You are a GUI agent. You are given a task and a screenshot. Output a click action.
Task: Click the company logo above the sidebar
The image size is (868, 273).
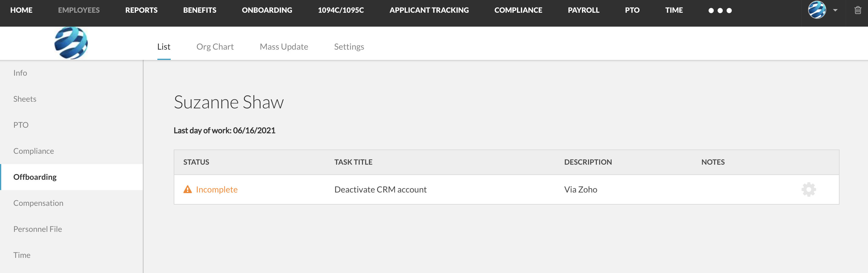(x=71, y=43)
